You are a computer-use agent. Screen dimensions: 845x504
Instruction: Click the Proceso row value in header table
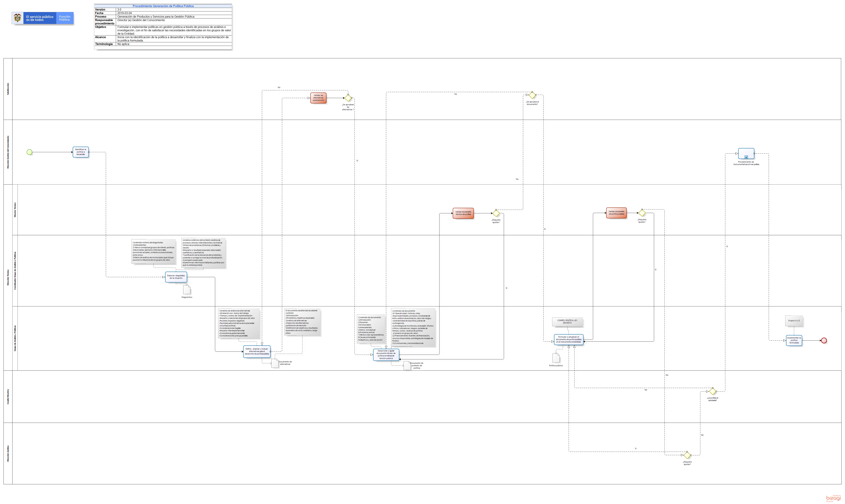[x=174, y=16]
